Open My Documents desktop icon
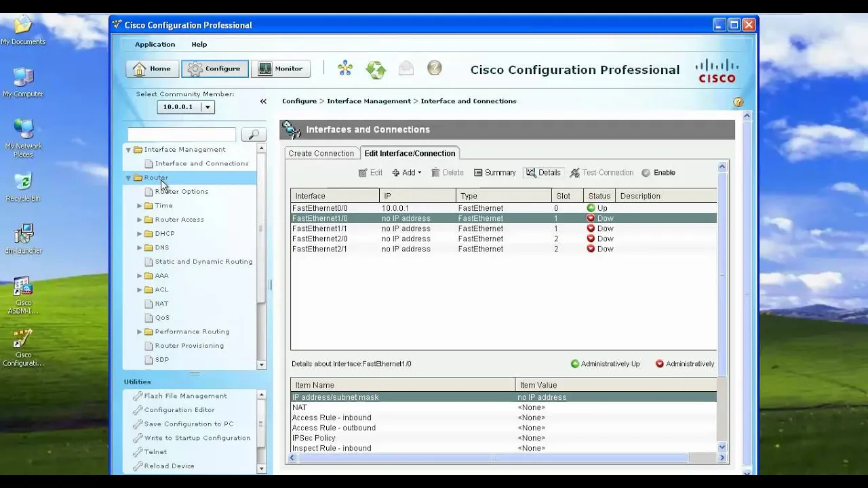The image size is (868, 488). click(23, 30)
